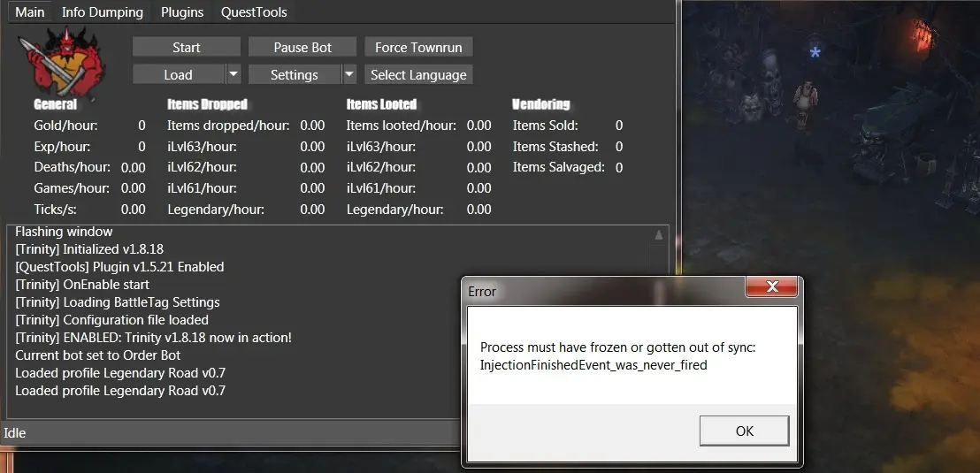Click the player character in the game

805,99
